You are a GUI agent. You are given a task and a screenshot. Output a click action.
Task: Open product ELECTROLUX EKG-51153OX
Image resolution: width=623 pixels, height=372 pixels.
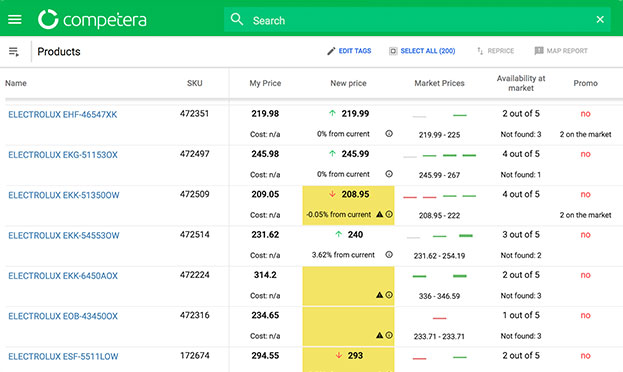pos(63,155)
